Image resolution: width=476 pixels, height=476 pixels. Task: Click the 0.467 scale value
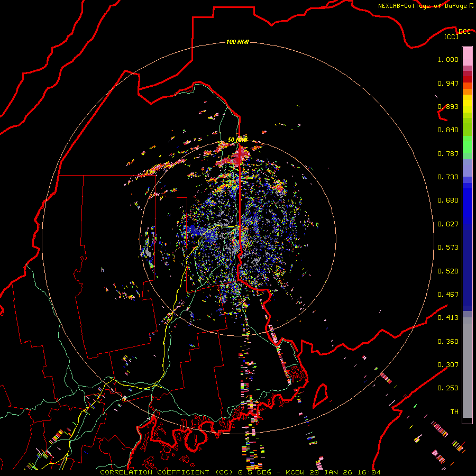pyautogui.click(x=448, y=295)
